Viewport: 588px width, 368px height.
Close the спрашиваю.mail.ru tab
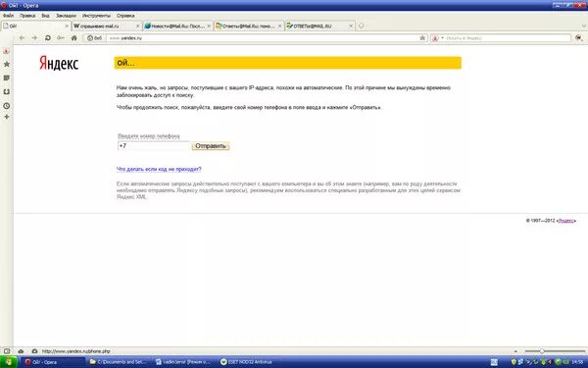[137, 26]
